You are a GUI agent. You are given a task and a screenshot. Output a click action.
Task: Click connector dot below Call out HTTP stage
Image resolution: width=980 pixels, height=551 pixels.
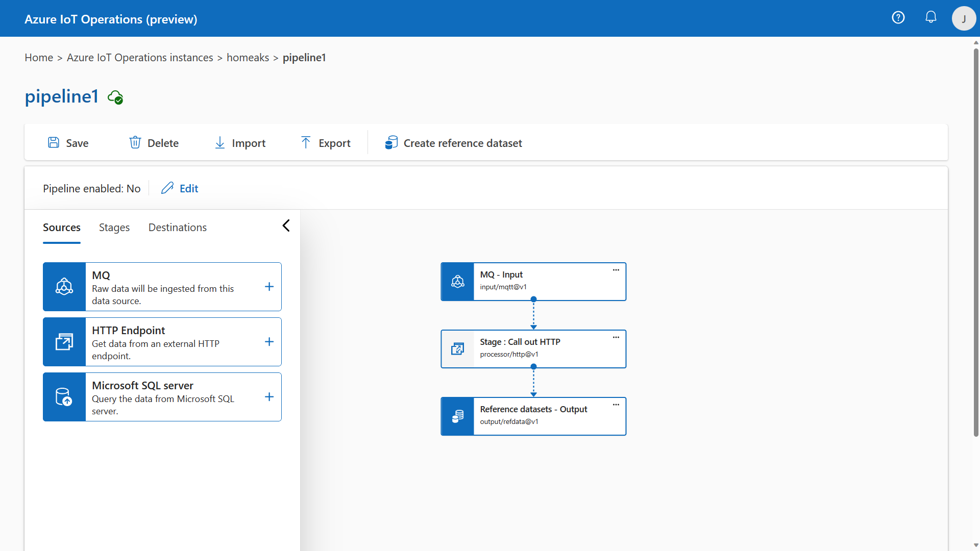533,367
